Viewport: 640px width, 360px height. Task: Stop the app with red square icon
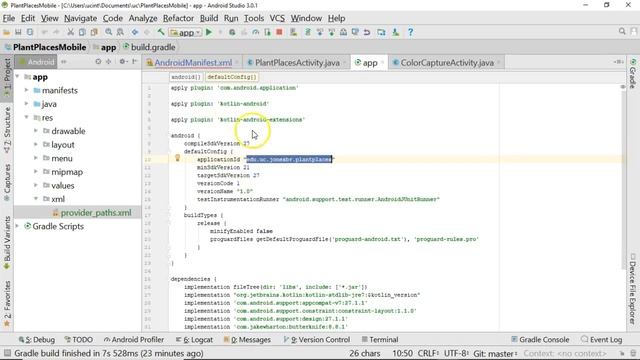tap(279, 32)
